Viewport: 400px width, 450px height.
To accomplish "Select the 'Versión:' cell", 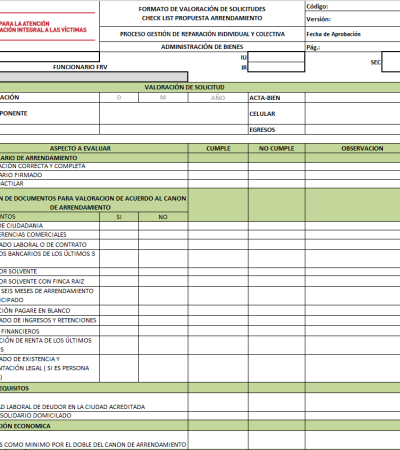I will (x=353, y=19).
